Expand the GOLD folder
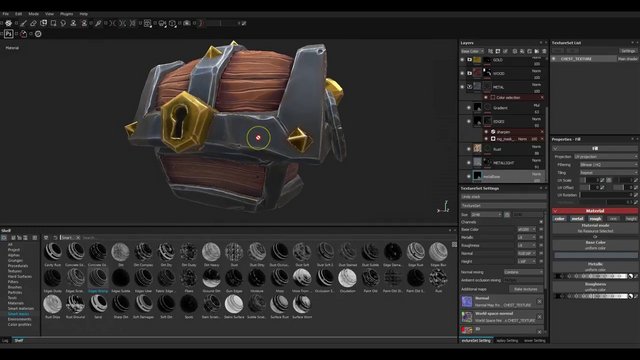This screenshot has width=640, height=360. 469,60
